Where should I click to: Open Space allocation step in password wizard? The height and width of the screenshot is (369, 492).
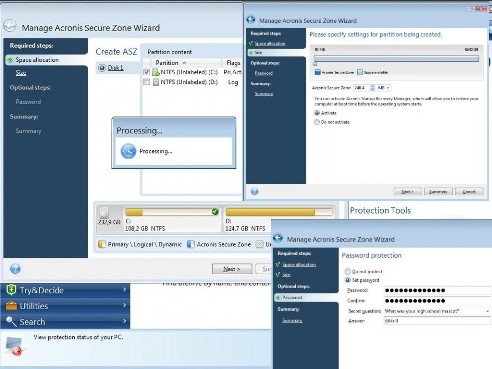pos(299,265)
